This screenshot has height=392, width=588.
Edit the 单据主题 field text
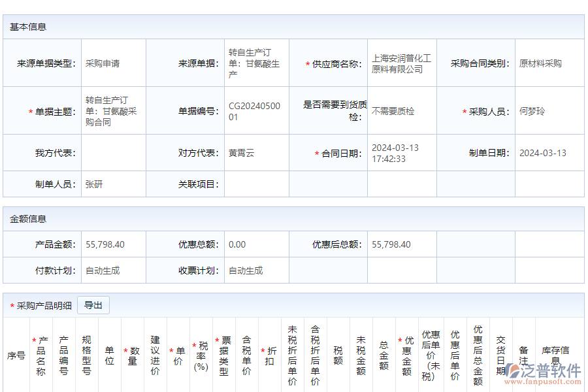pyautogui.click(x=111, y=110)
